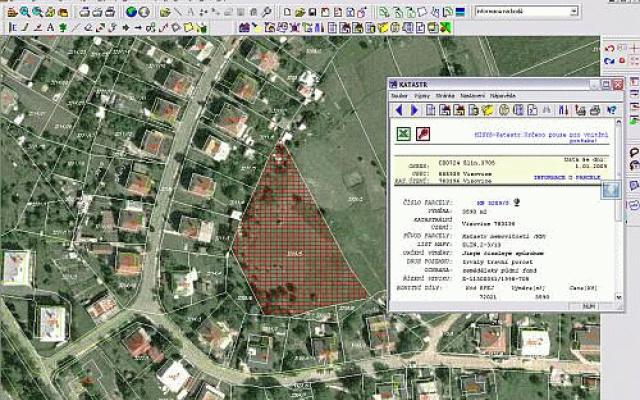Image resolution: width=640 pixels, height=400 pixels.
Task: Open the Nastavení menu in KATASTR window
Action: (x=472, y=96)
